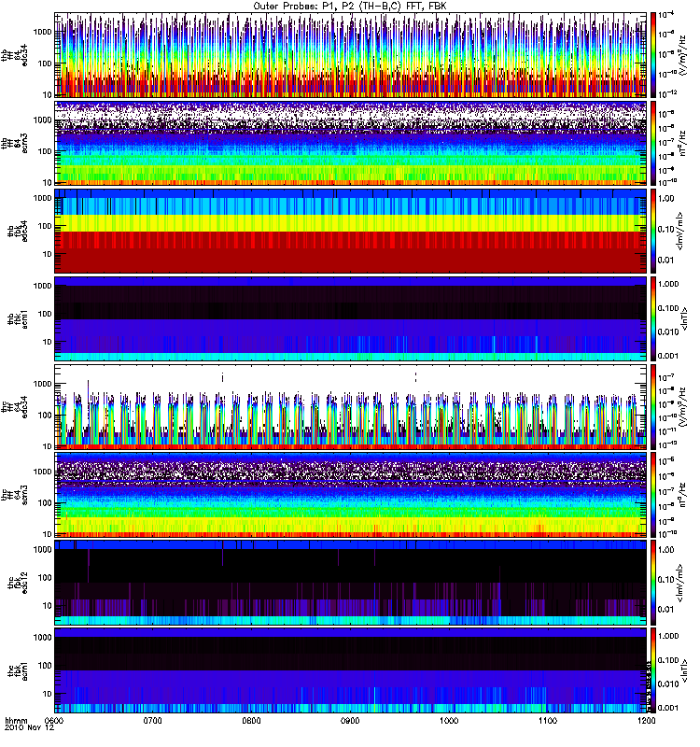Click the 1000 label on the bottom time axis
This screenshot has width=700, height=747.
[449, 721]
